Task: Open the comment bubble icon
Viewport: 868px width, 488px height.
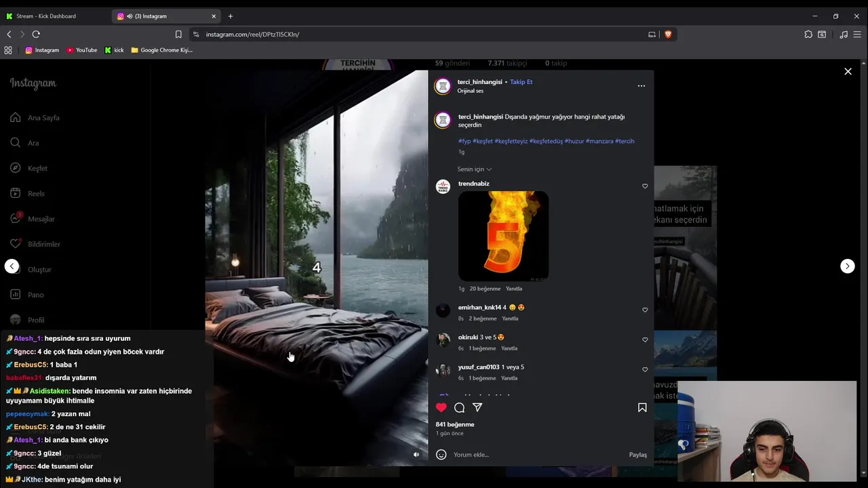Action: pyautogui.click(x=459, y=407)
